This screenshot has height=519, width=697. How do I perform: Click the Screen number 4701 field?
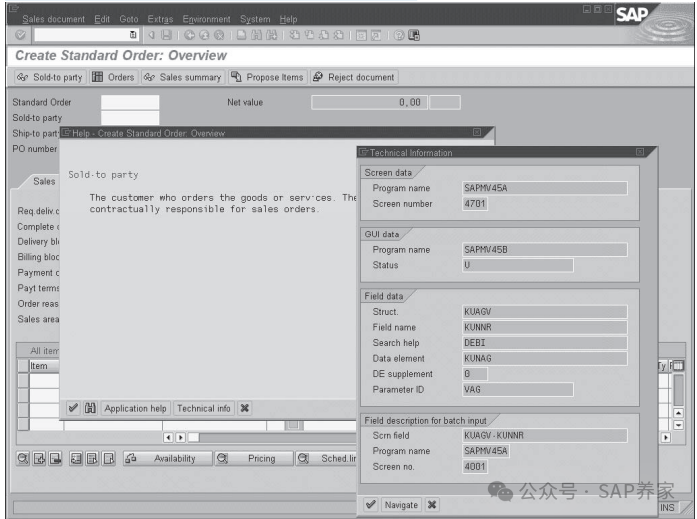[475, 204]
